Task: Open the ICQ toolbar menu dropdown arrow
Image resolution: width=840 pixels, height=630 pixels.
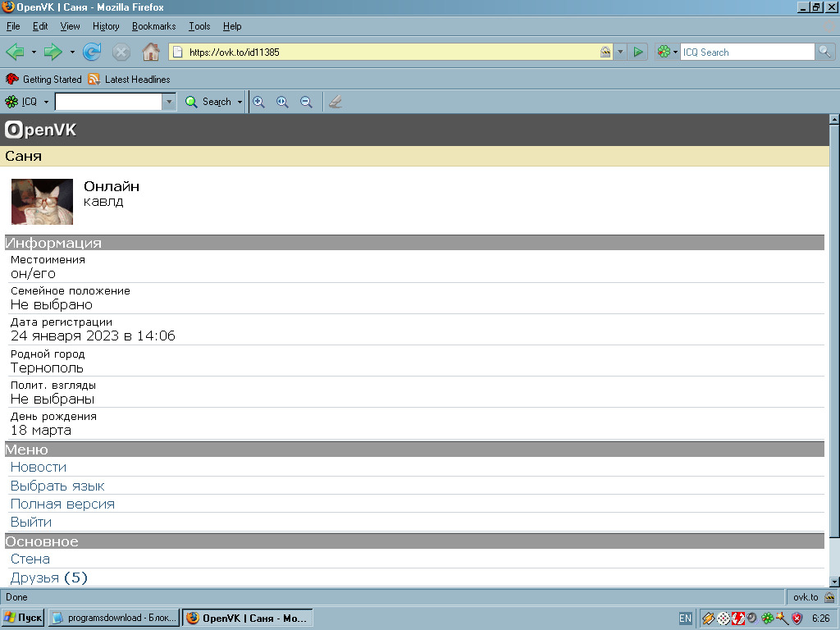Action: click(x=46, y=102)
